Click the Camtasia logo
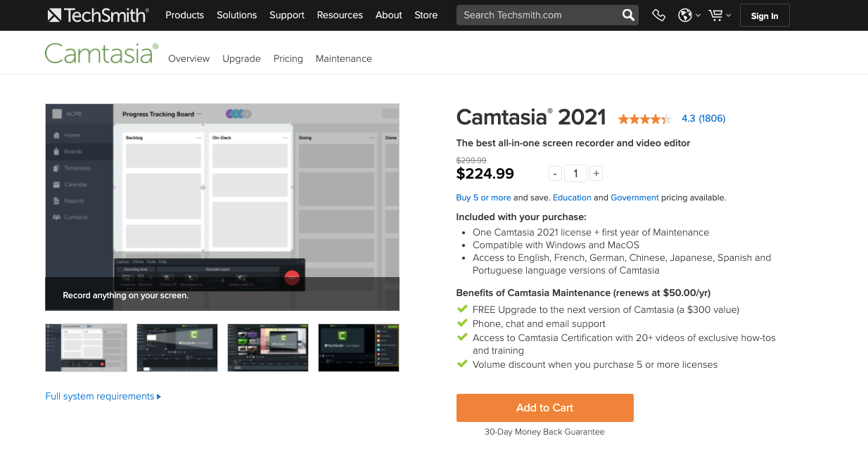Image resolution: width=868 pixels, height=474 pixels. point(100,51)
